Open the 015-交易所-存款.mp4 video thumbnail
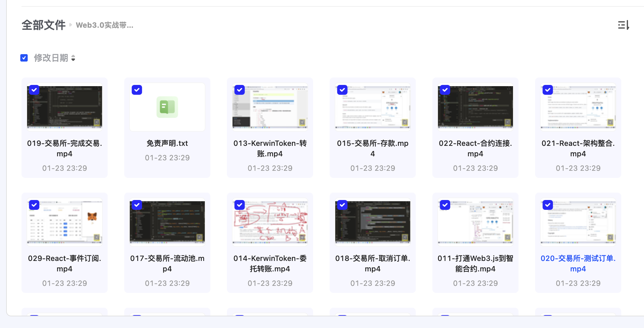Viewport: 644px width, 328px height. point(372,107)
